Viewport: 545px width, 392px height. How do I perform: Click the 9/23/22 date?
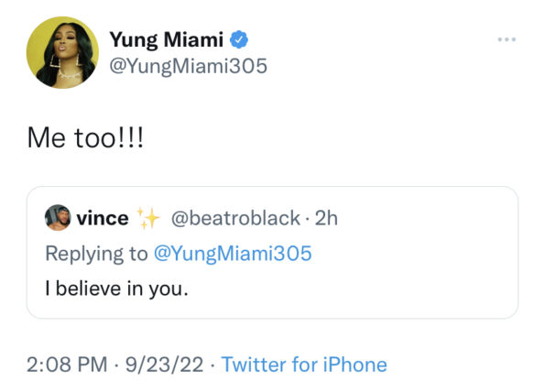[164, 365]
